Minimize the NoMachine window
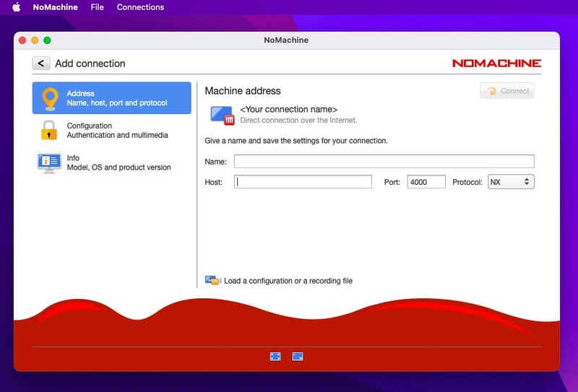The height and width of the screenshot is (392, 578). (x=35, y=40)
